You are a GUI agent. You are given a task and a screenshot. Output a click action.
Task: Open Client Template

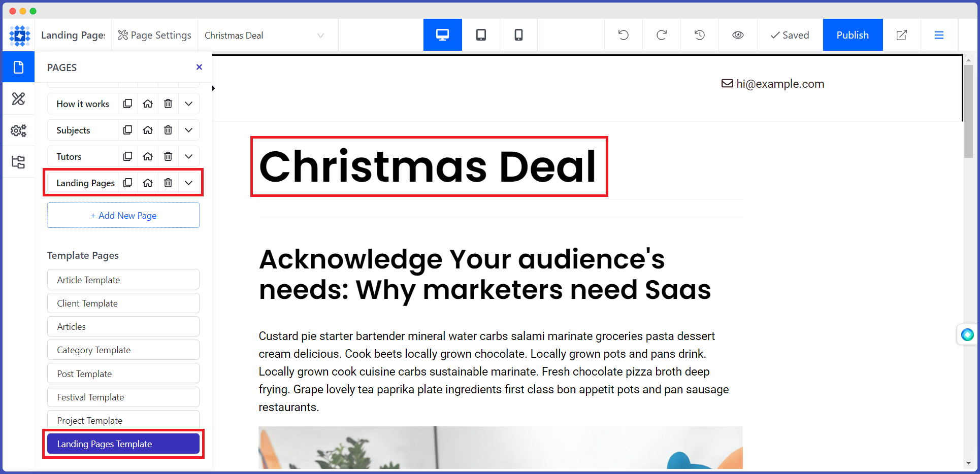coord(123,303)
